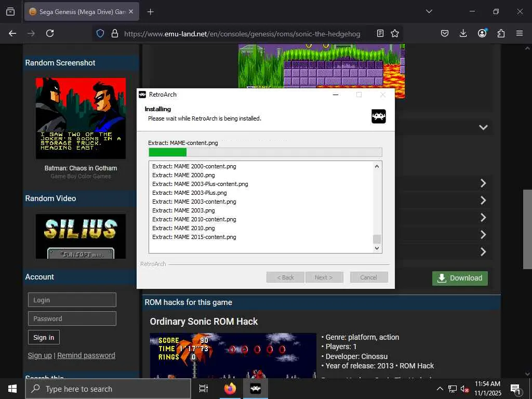Viewport: 532px width, 399px height.
Task: Switch to the Sega Genesis (Mega Drive) tab
Action: tap(82, 11)
